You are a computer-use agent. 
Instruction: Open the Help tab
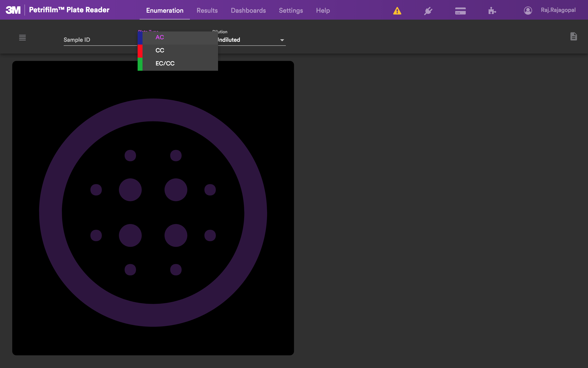[323, 10]
